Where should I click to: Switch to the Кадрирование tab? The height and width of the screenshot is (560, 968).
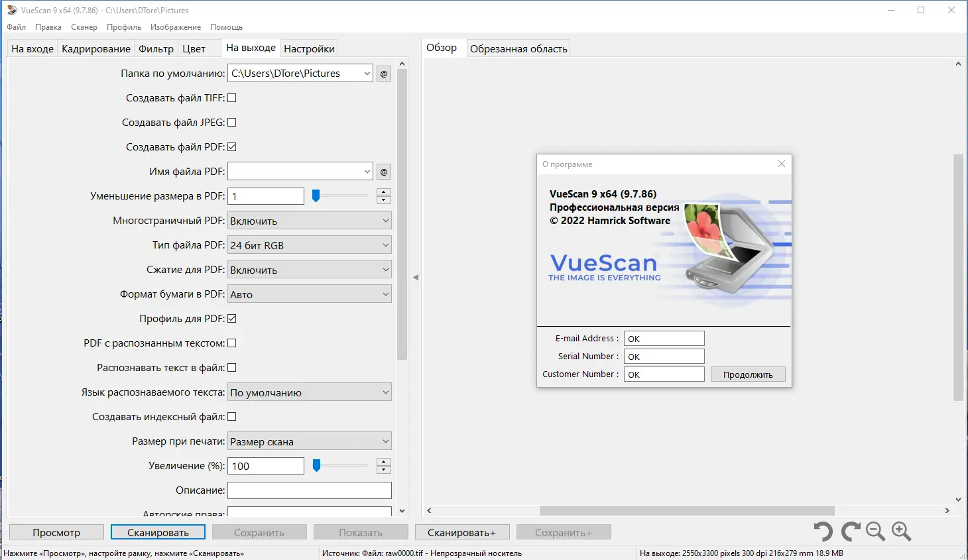pyautogui.click(x=96, y=49)
